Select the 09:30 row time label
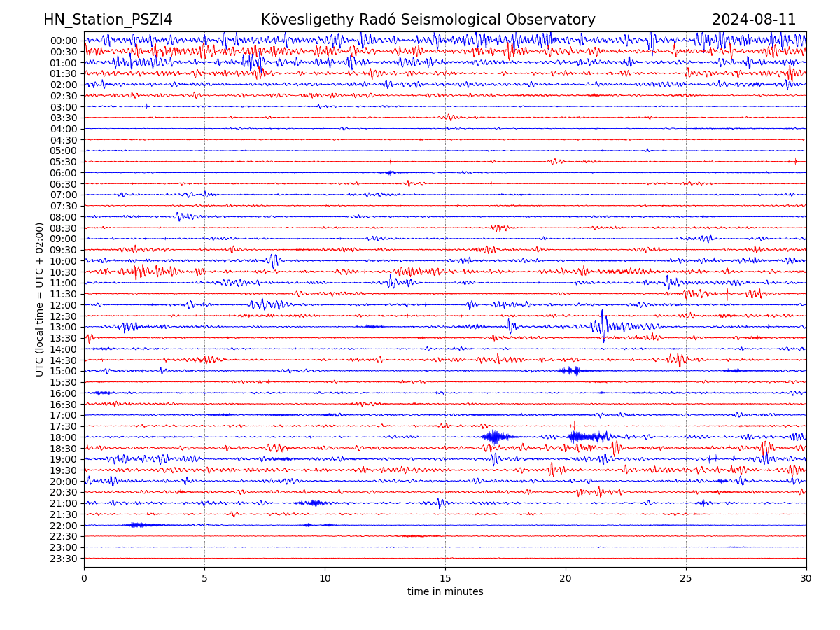 [64, 250]
